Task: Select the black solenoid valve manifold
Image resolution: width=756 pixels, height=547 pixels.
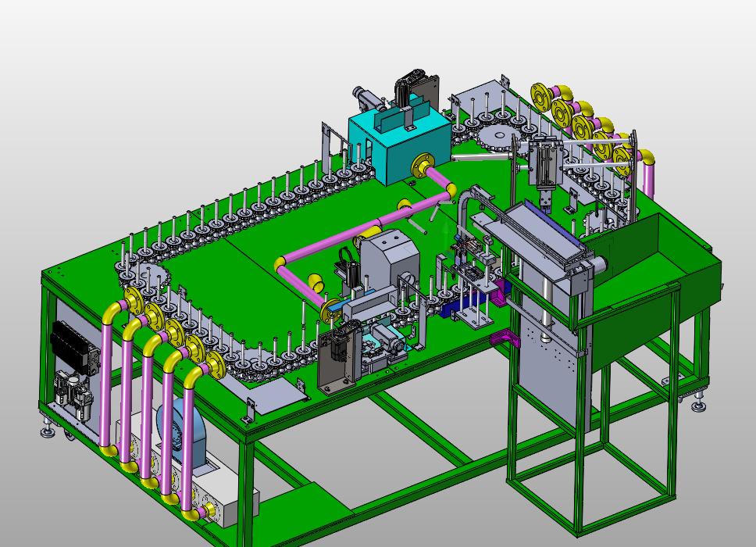Action: 73,347
